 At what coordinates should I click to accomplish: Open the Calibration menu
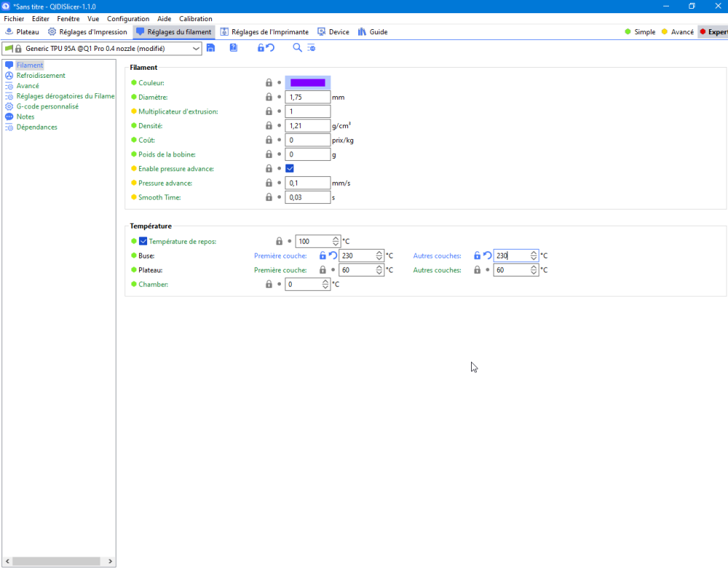coord(195,19)
